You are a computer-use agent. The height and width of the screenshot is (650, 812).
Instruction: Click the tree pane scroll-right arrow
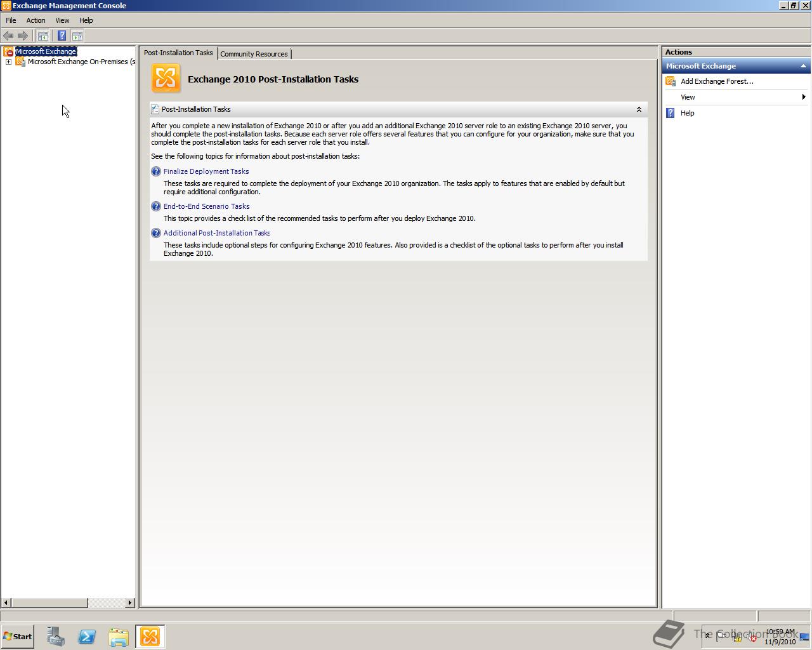pyautogui.click(x=130, y=602)
